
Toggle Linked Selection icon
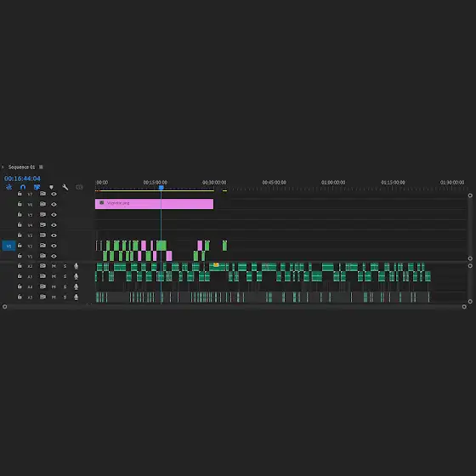tap(37, 187)
